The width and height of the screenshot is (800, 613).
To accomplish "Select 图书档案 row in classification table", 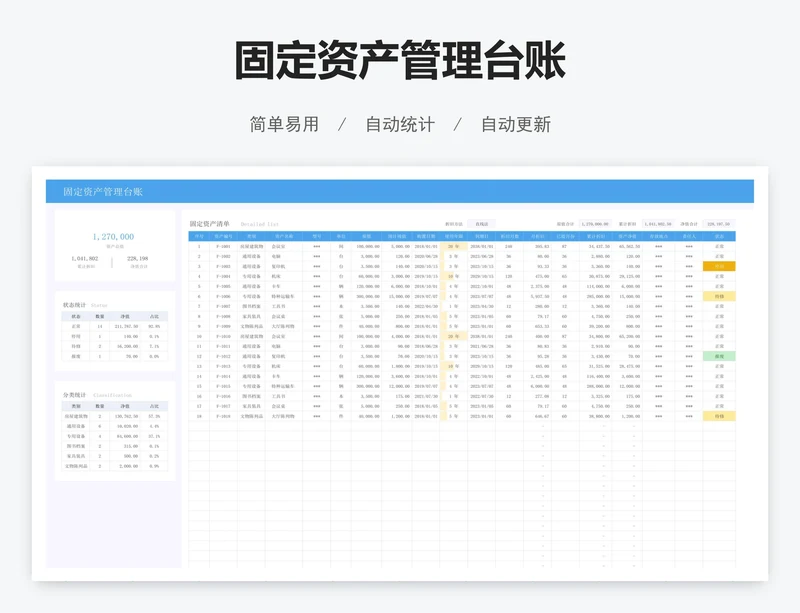I will [115, 447].
